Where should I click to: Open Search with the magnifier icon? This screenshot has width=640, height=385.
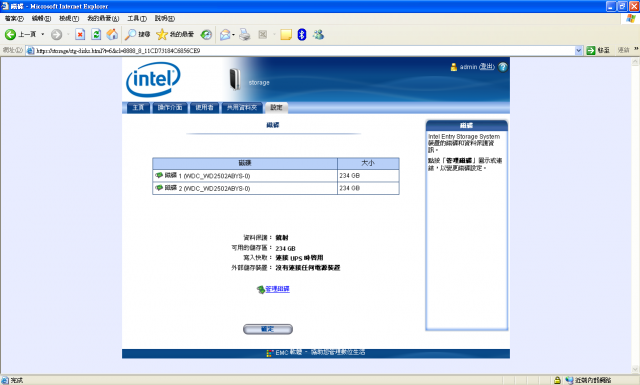tap(130, 35)
